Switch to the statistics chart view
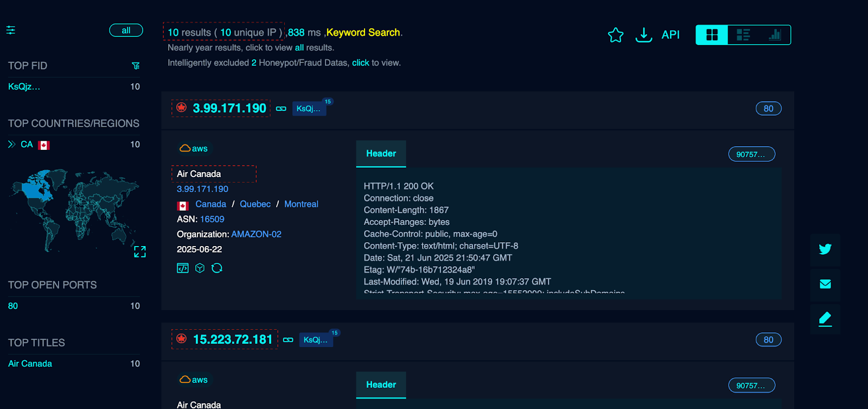Image resolution: width=868 pixels, height=409 pixels. coord(775,35)
